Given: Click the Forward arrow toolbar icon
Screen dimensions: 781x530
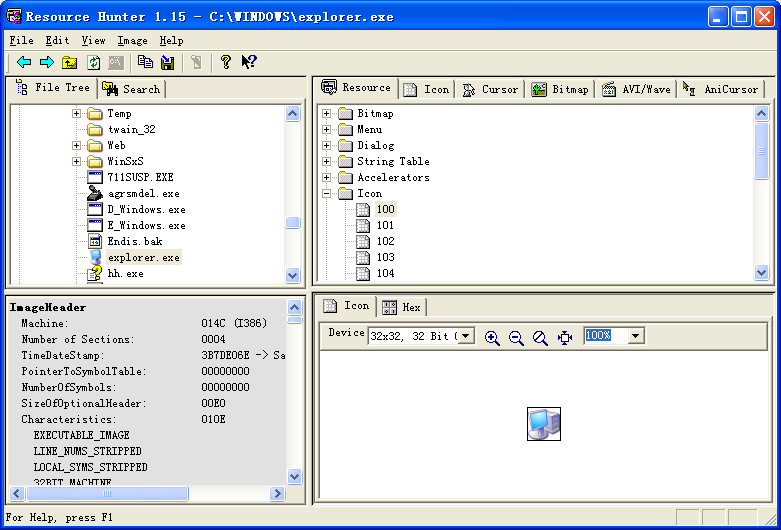Looking at the screenshot, I should [47, 62].
